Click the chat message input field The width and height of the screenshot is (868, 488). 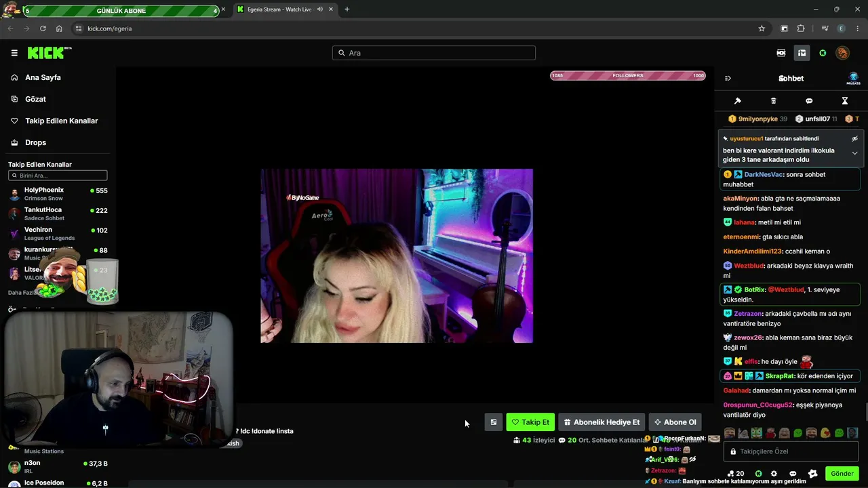point(791,451)
